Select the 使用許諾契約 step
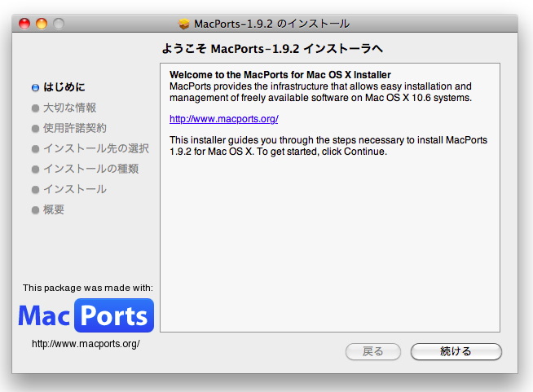Viewport: 533px width, 392px height. tap(75, 128)
